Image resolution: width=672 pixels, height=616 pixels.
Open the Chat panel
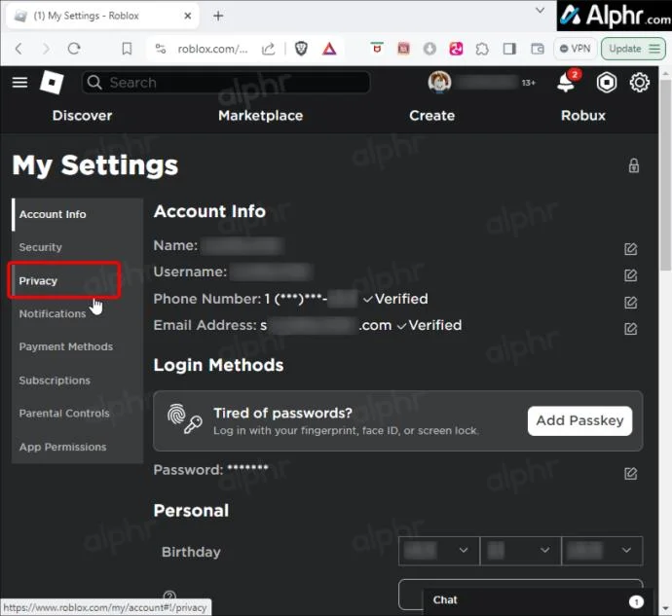pyautogui.click(x=538, y=600)
